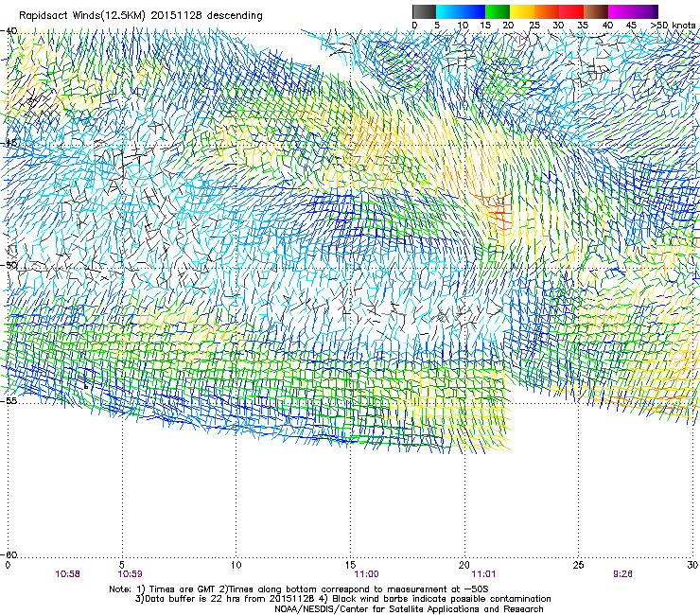700x615 pixels.
Task: Click the green 15-20 knots legend swatch
Action: (x=498, y=11)
